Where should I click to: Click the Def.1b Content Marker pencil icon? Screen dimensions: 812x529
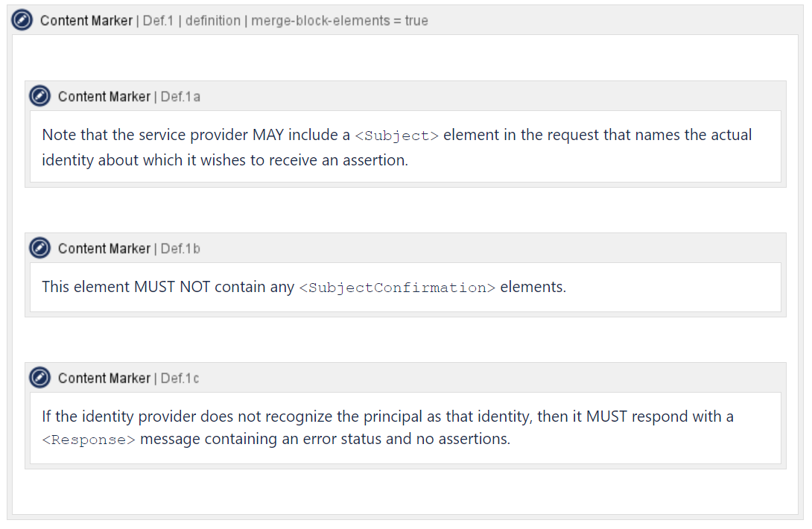point(39,248)
